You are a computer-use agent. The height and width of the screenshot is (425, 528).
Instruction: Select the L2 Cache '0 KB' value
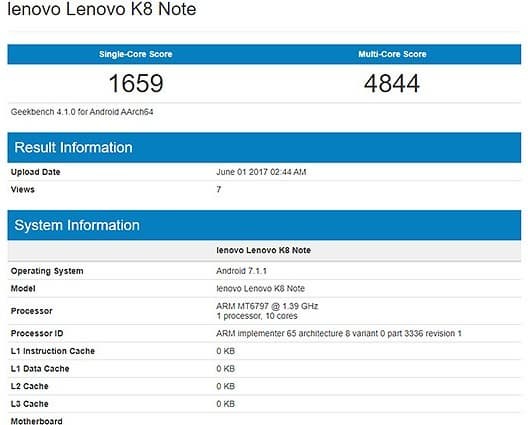[226, 386]
